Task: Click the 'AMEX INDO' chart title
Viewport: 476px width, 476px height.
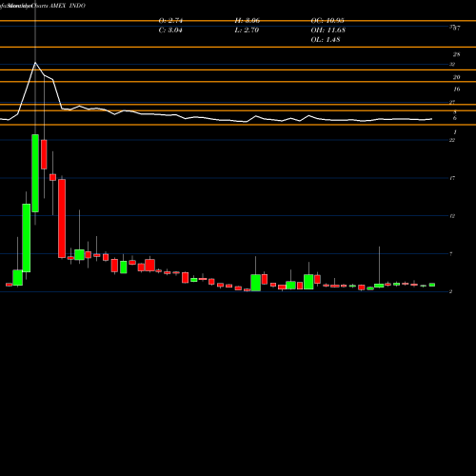Action: [x=68, y=6]
